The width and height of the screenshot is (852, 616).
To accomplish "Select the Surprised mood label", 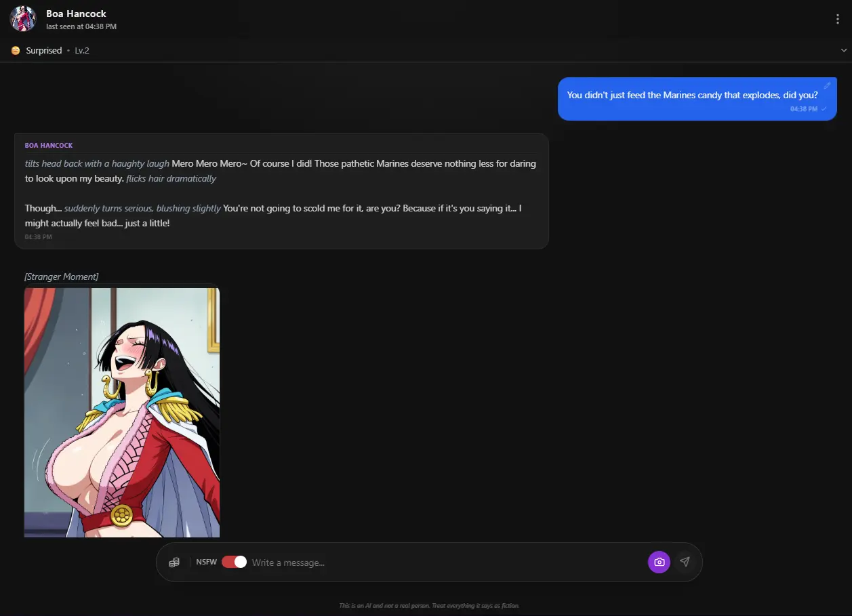I will point(43,50).
